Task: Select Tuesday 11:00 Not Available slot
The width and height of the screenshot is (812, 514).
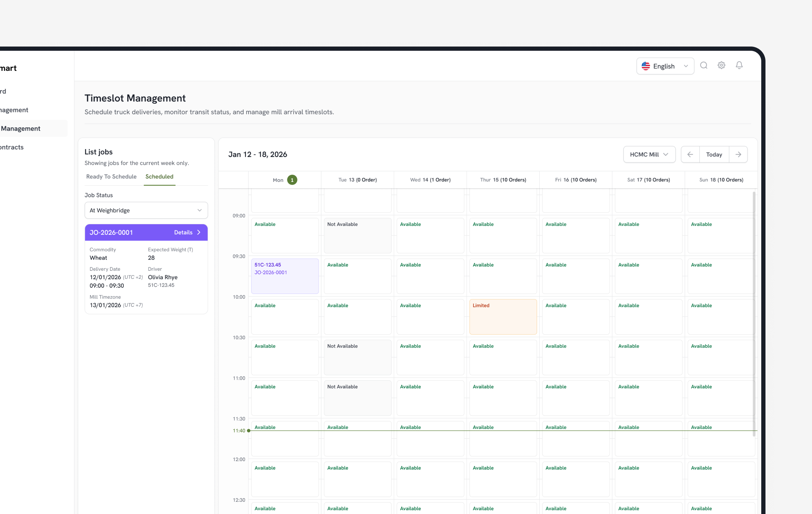Action: [x=357, y=398]
